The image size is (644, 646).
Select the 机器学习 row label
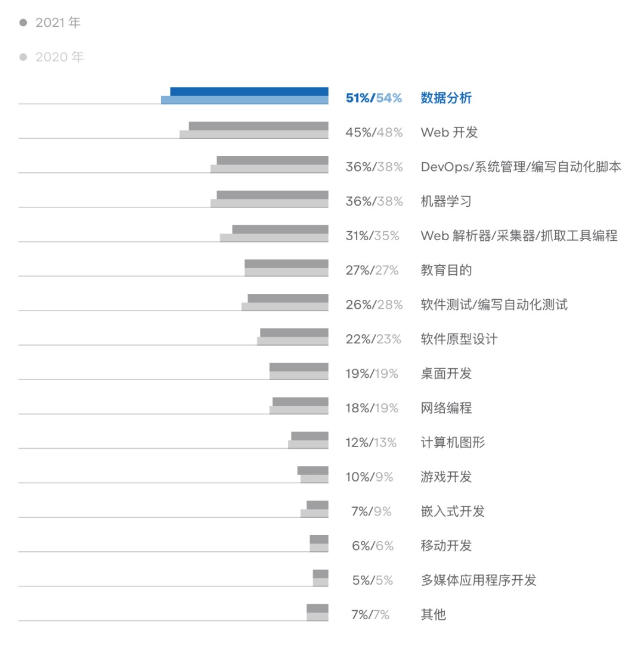click(x=446, y=201)
